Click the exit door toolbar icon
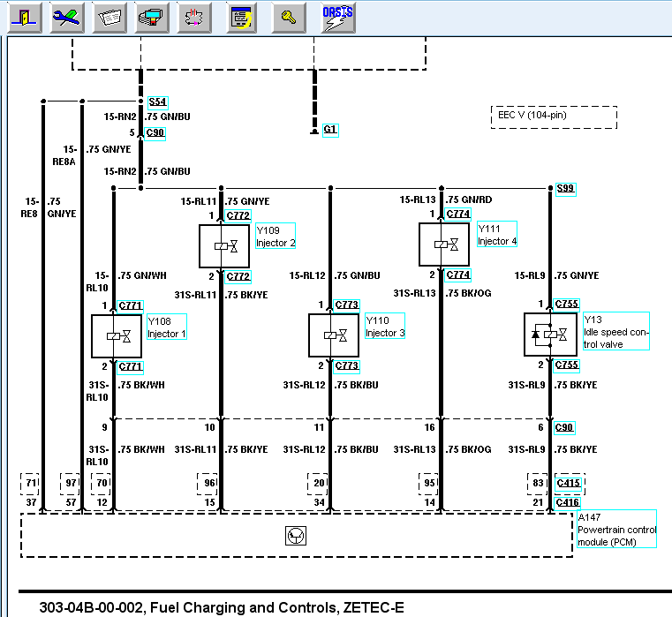This screenshot has width=672, height=617. tap(25, 18)
